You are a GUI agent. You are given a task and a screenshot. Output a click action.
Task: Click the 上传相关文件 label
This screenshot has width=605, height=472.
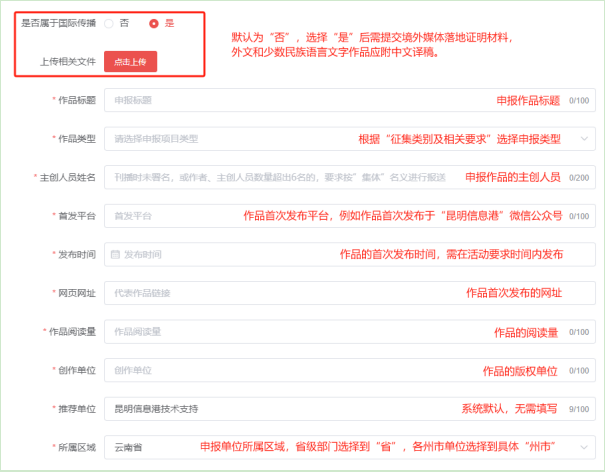pos(67,62)
